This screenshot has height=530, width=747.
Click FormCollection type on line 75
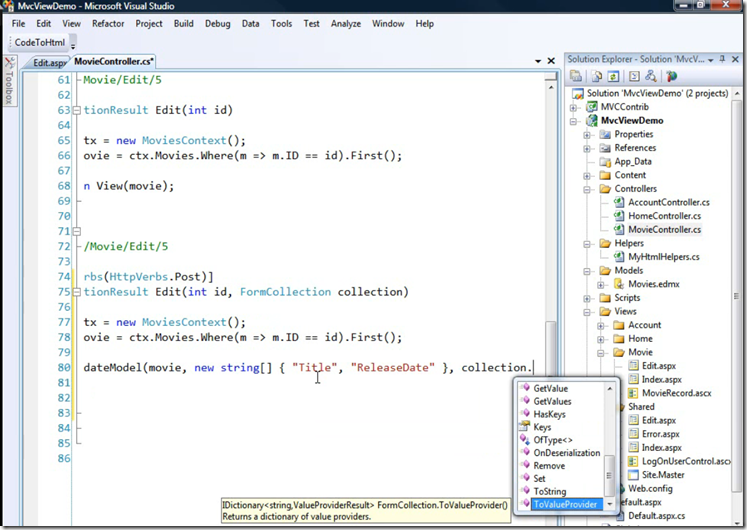pyautogui.click(x=285, y=292)
